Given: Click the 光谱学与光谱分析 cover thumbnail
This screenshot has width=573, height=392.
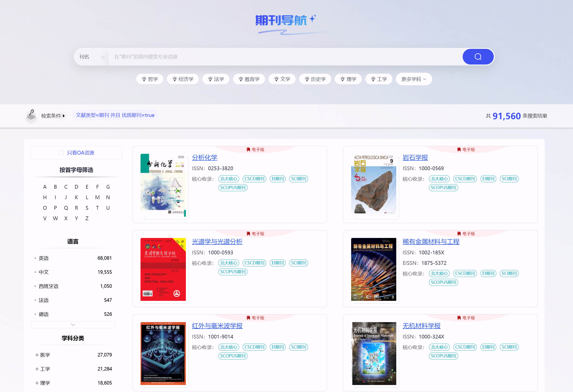Looking at the screenshot, I should 163,270.
